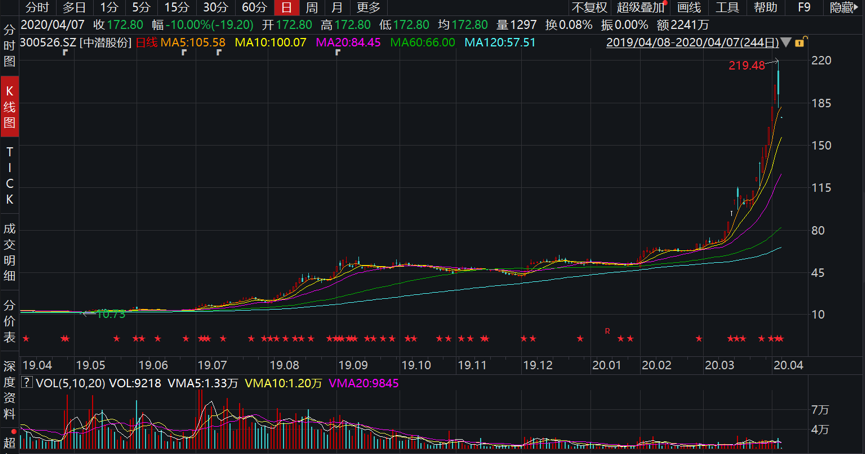This screenshot has height=454, width=865.
Task: Click the red R marker near 20.01
Action: point(606,330)
